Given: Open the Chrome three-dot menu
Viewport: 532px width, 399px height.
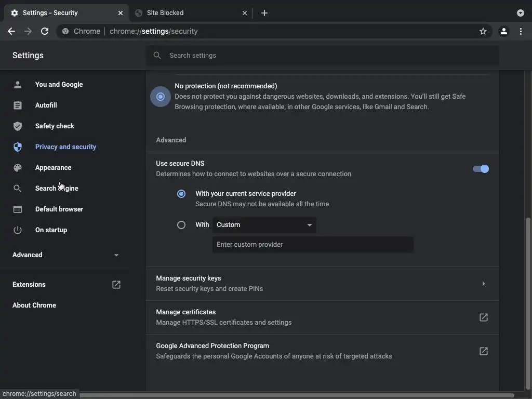Looking at the screenshot, I should tap(521, 31).
